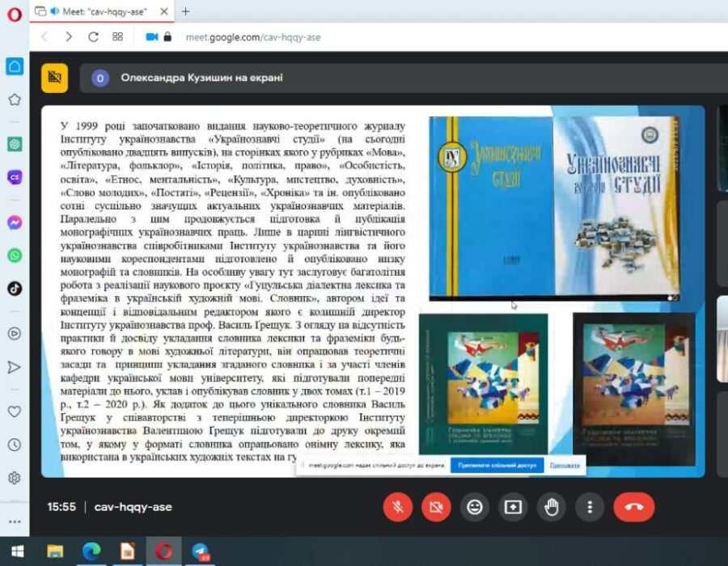Screen dimensions: 728x566
Task: Open the three-dot more options menu
Action: pos(590,507)
